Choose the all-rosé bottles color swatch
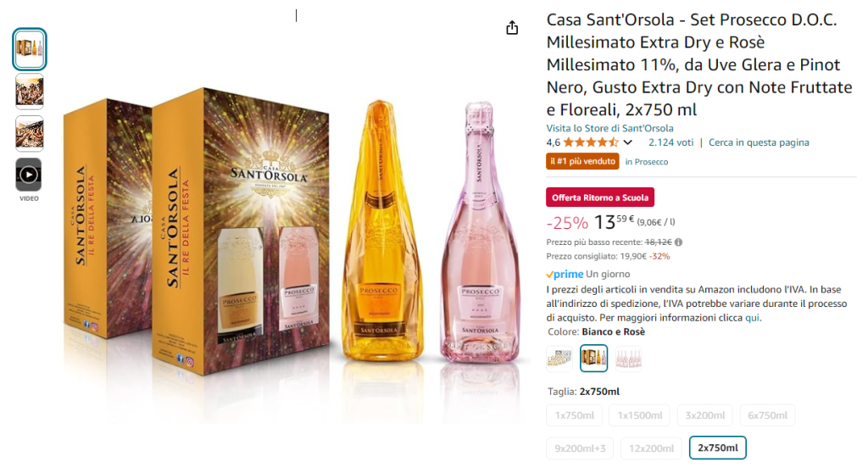This screenshot has height=473, width=868. click(x=628, y=359)
